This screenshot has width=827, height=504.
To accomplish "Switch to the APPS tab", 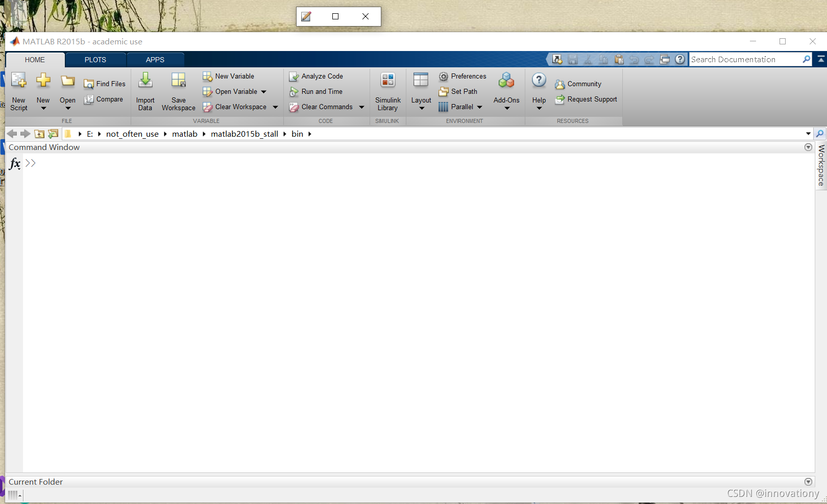I will [155, 60].
